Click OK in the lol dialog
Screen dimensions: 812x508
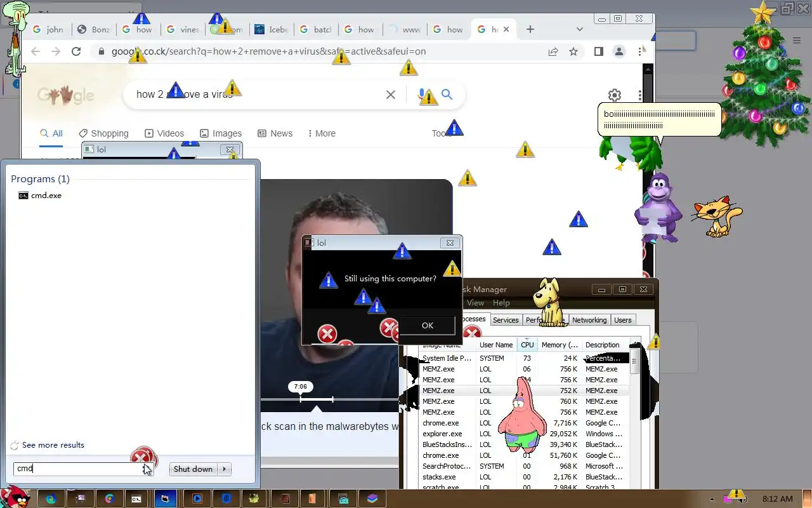click(428, 325)
